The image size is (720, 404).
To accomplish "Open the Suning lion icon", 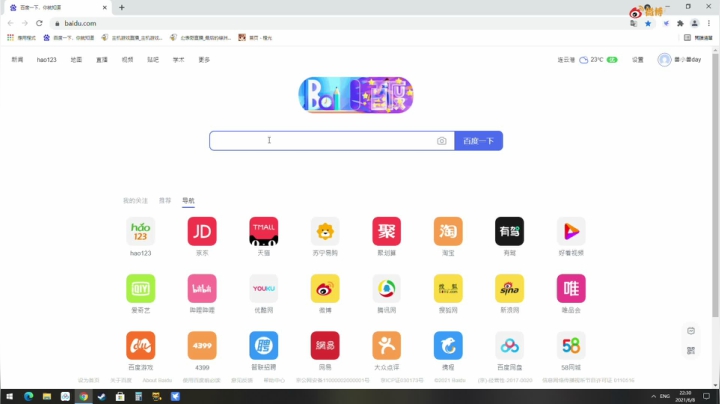I will pos(325,231).
